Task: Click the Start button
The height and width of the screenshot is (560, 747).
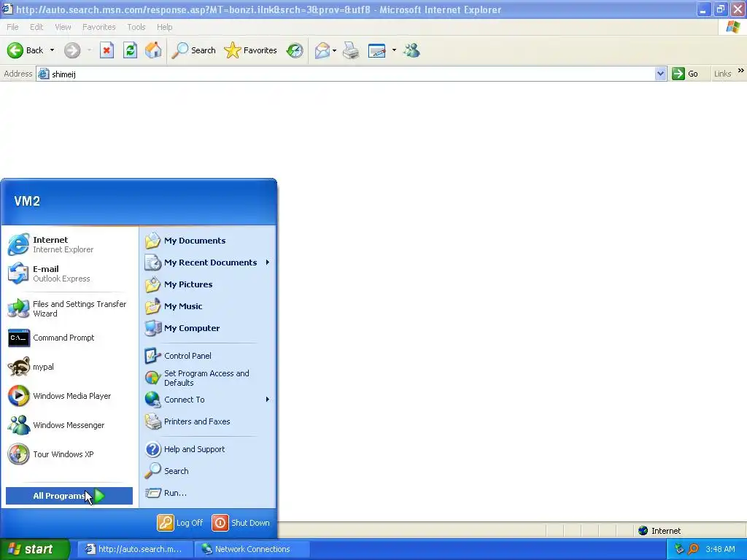Action: click(x=35, y=549)
